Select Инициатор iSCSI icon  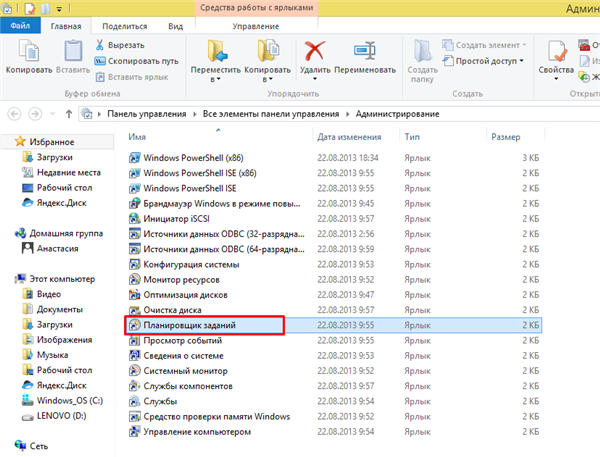point(134,219)
